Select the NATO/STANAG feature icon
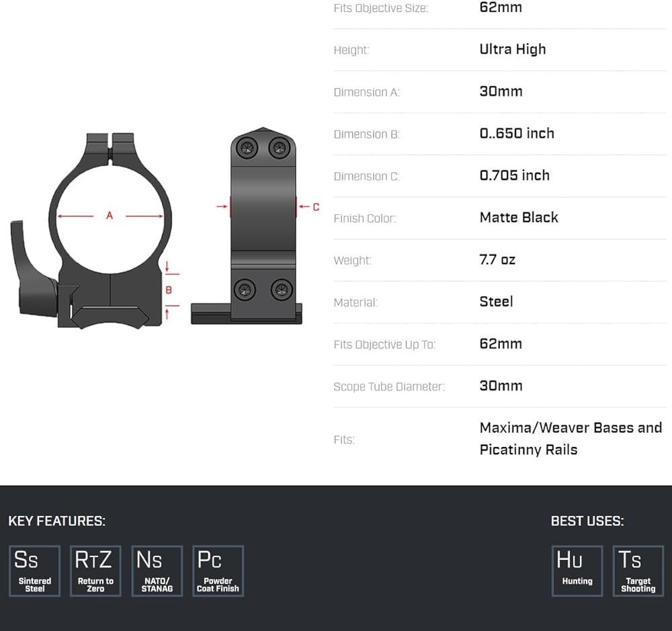The height and width of the screenshot is (631, 672). (157, 571)
